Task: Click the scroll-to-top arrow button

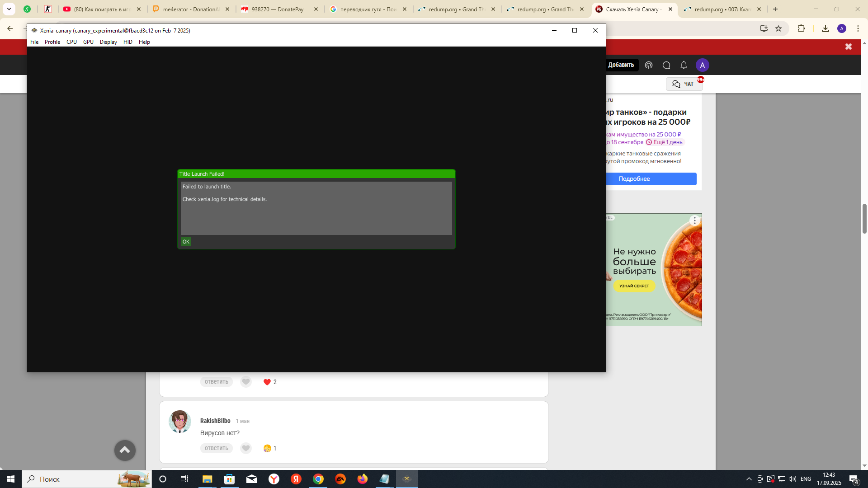Action: tap(125, 450)
